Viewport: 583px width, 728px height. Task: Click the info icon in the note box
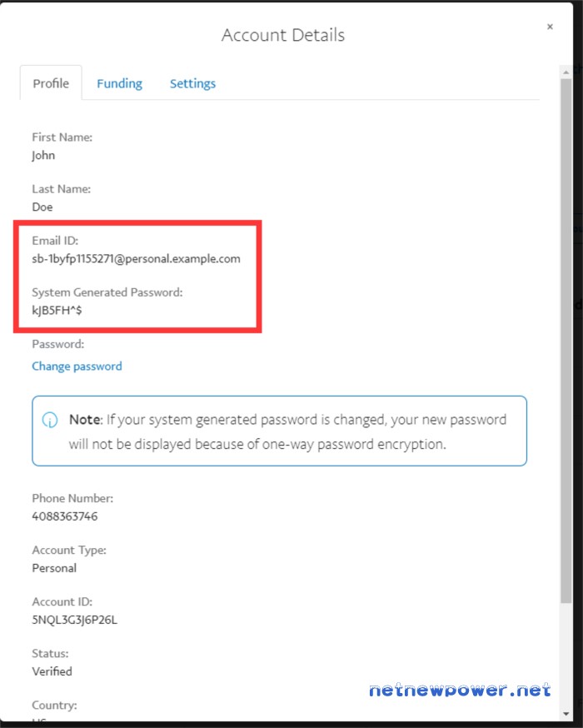pyautogui.click(x=50, y=420)
